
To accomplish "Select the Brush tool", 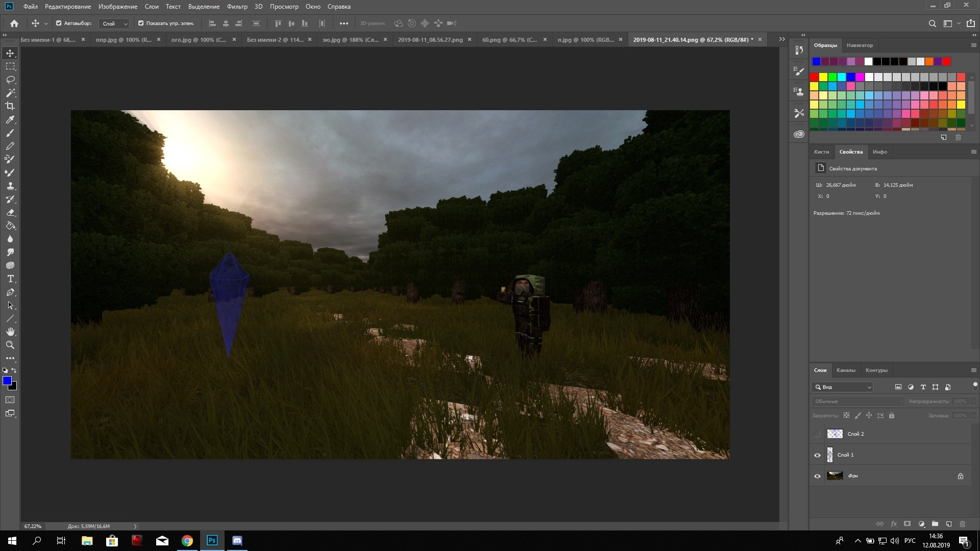I will [10, 133].
